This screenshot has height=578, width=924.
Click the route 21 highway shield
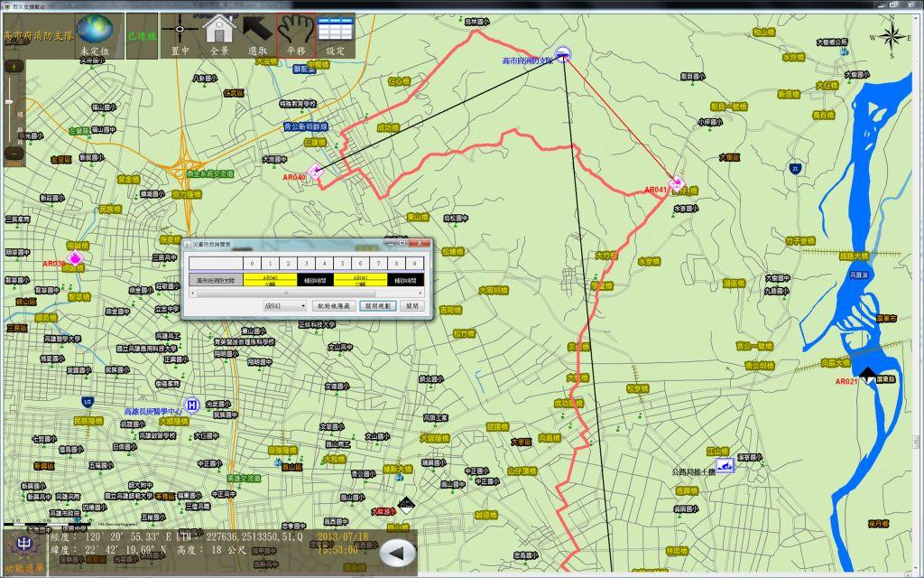796,169
